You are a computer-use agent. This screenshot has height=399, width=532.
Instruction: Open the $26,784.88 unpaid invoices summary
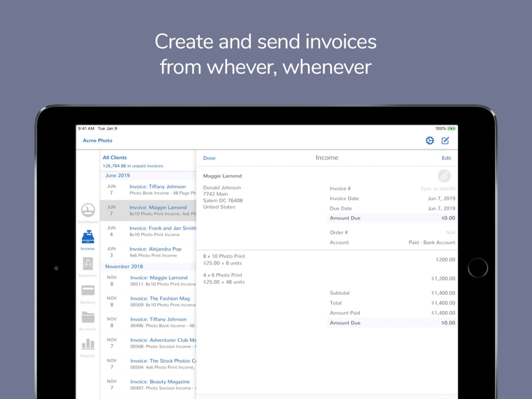pos(133,166)
